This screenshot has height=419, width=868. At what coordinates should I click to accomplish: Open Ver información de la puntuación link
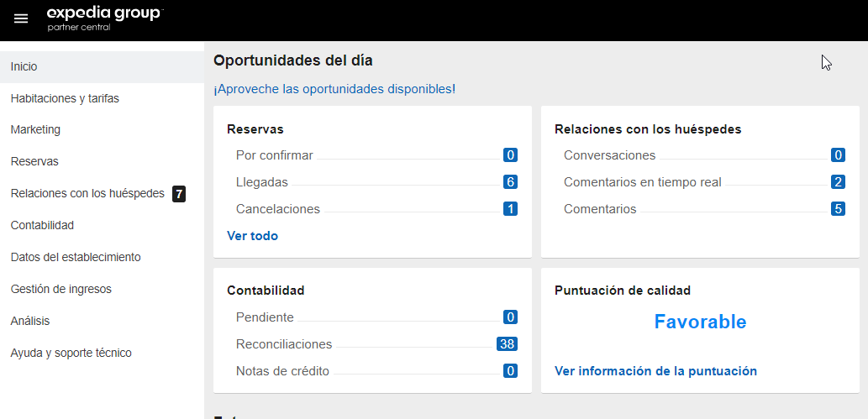pyautogui.click(x=655, y=371)
